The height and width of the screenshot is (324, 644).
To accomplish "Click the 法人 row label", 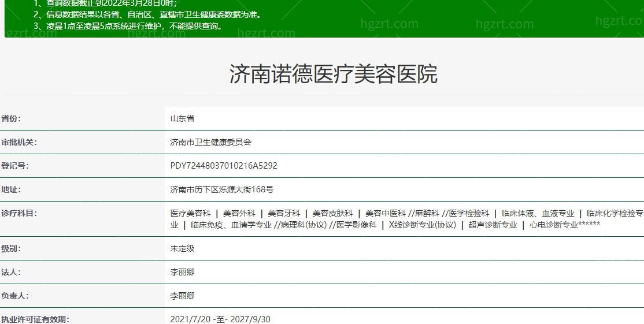I will pyautogui.click(x=11, y=272).
